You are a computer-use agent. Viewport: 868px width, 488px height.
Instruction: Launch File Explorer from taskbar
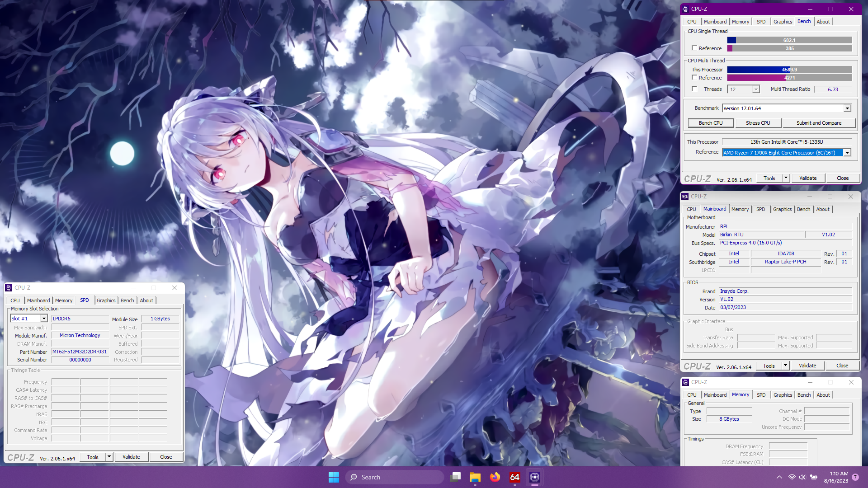(x=475, y=477)
